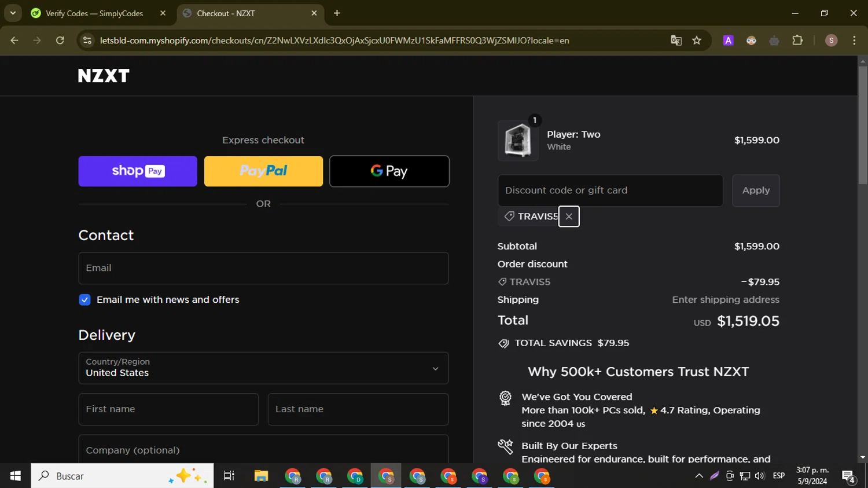The height and width of the screenshot is (488, 868).
Task: Click the Windows Start button
Action: [x=16, y=476]
